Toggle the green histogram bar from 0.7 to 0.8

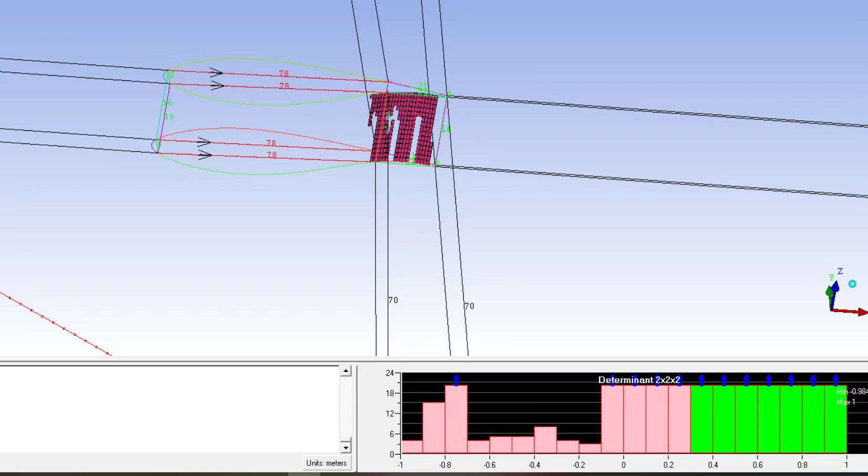click(791, 419)
